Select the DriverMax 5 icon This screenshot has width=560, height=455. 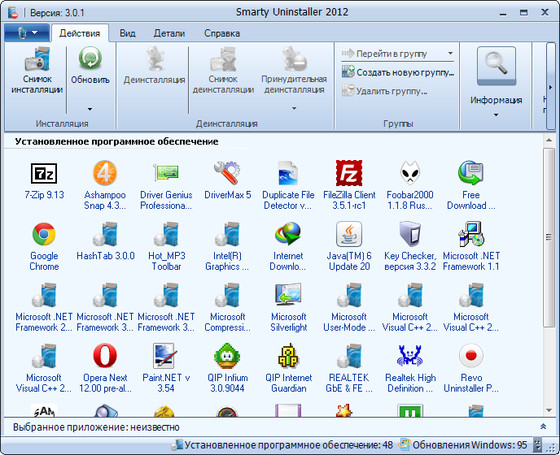pyautogui.click(x=227, y=173)
